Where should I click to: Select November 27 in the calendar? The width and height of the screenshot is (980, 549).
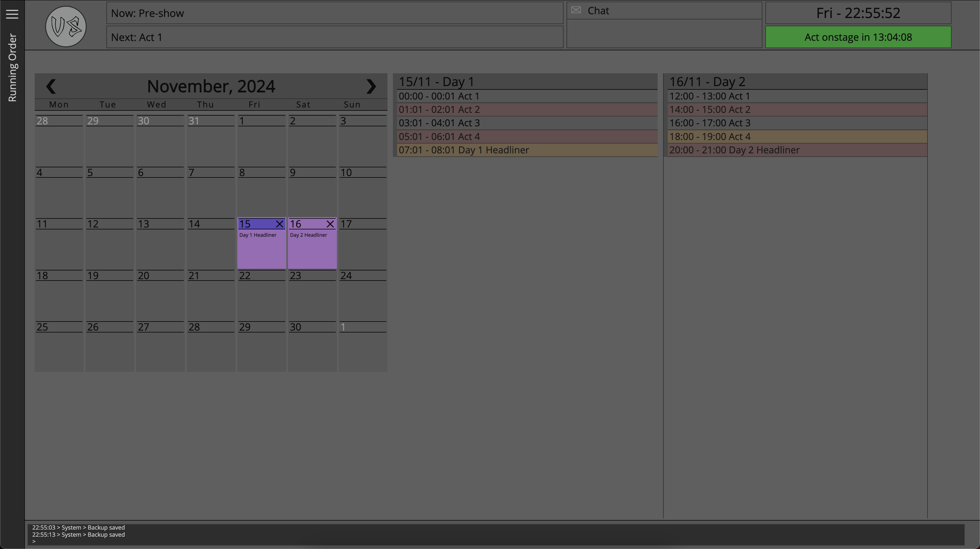(x=160, y=346)
